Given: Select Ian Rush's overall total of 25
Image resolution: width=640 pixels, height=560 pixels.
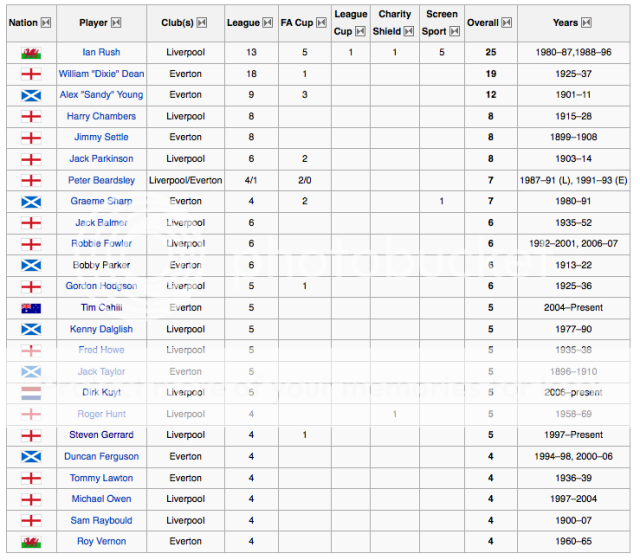Looking at the screenshot, I should tap(491, 52).
